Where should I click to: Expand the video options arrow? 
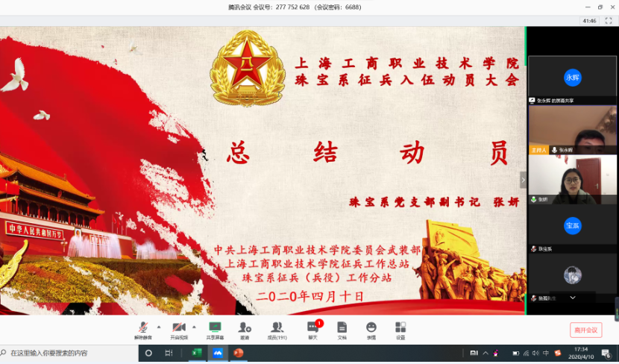pos(194,327)
